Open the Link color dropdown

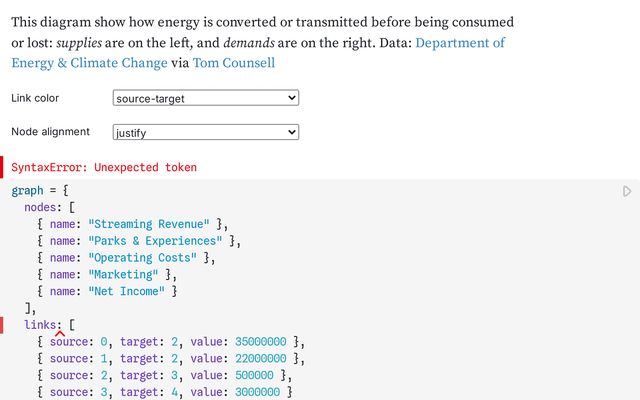tap(206, 98)
